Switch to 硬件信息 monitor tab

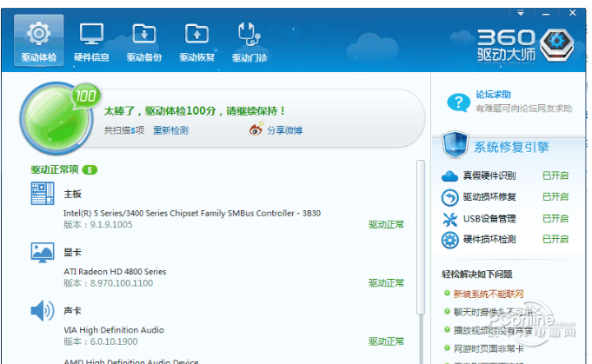(91, 41)
